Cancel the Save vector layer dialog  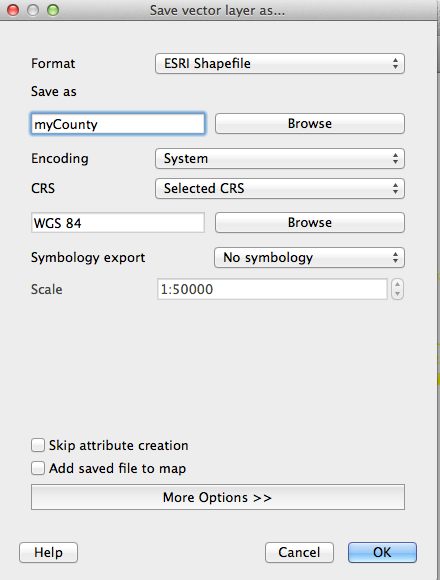click(x=299, y=553)
